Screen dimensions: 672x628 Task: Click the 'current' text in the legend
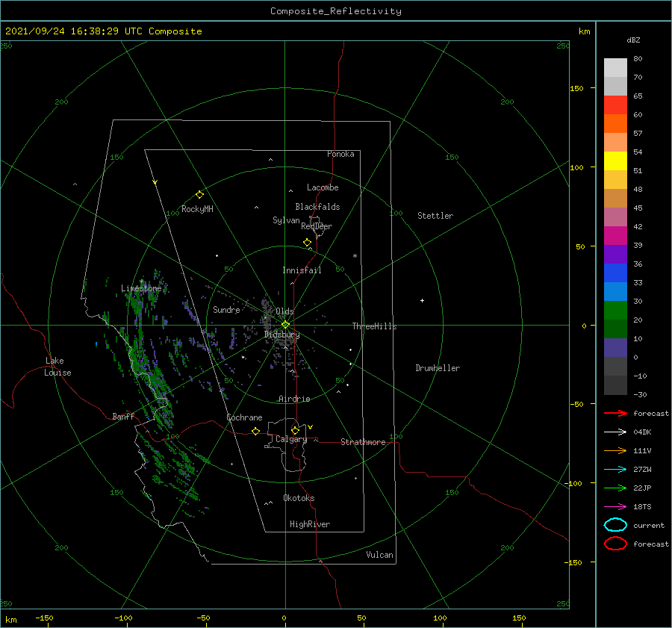[x=649, y=525]
